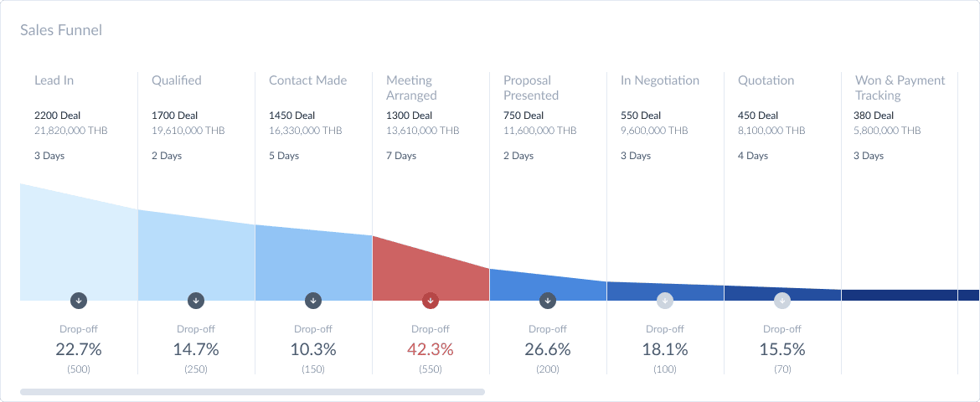Click the grey Quotation drop-off arrow icon
This screenshot has width=980, height=402.
coord(782,301)
